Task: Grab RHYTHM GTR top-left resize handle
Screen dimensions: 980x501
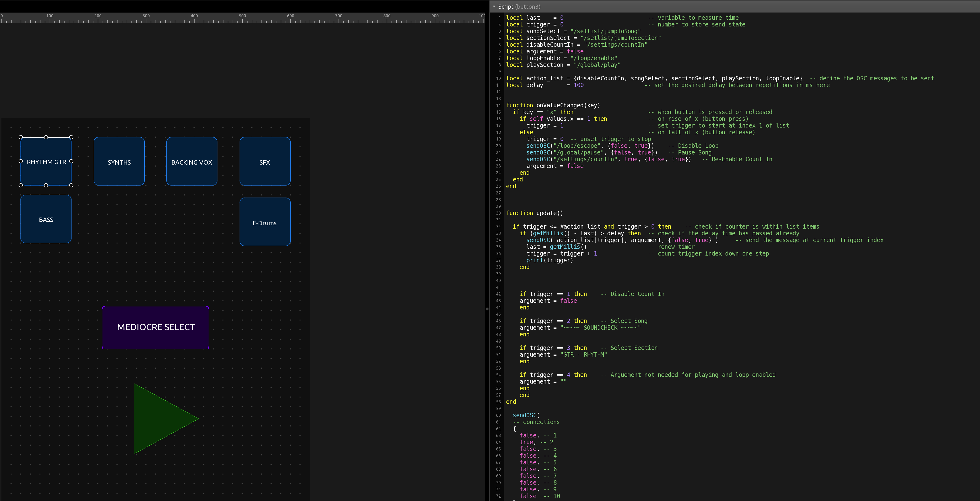Action: click(x=21, y=137)
